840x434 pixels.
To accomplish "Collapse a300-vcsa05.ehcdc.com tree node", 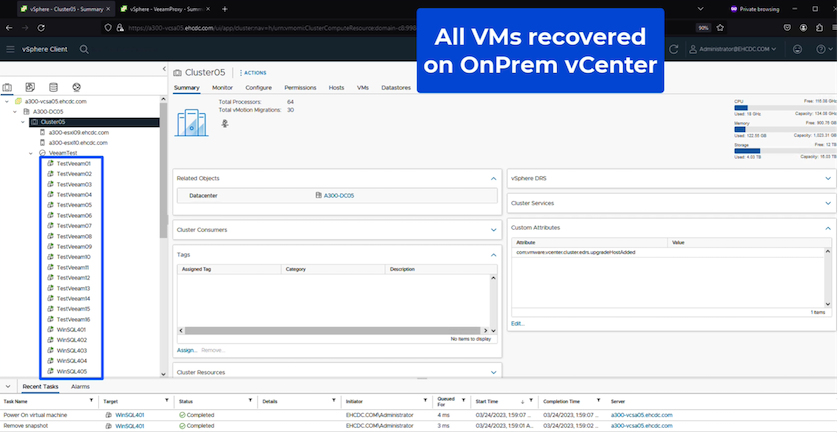I will 6,101.
